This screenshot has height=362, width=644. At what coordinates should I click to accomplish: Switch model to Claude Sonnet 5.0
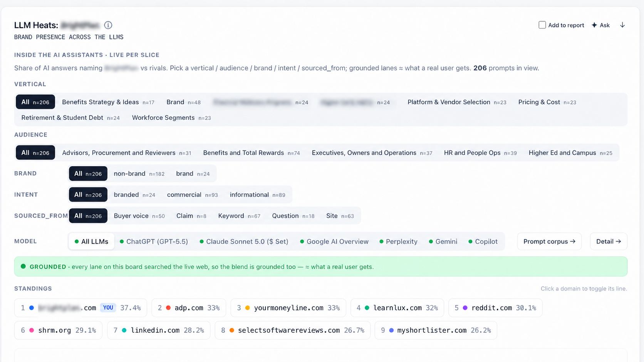click(244, 242)
